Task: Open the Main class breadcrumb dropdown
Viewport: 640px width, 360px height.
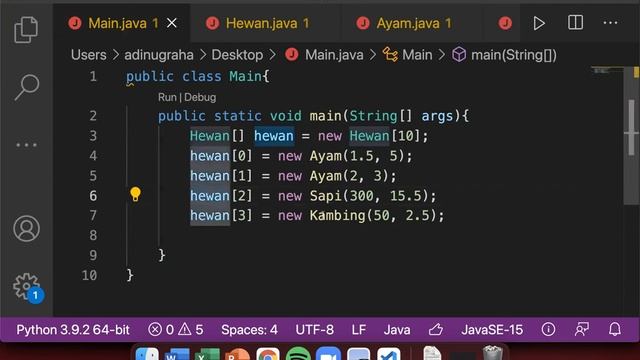Action: pyautogui.click(x=407, y=55)
